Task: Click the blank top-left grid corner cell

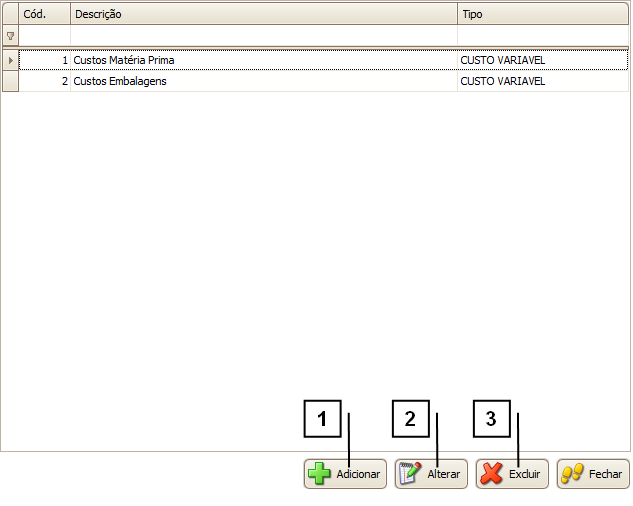Action: coord(10,15)
